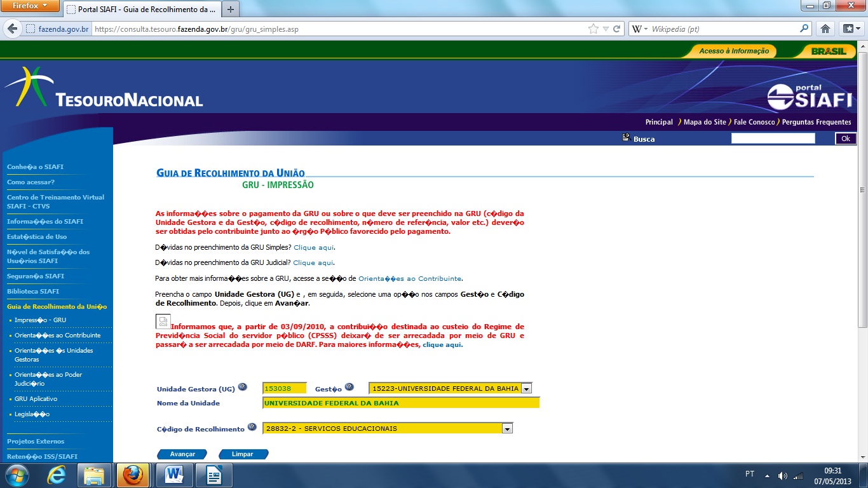Click the broken image icon before notice
Image resolution: width=868 pixels, height=488 pixels.
163,322
